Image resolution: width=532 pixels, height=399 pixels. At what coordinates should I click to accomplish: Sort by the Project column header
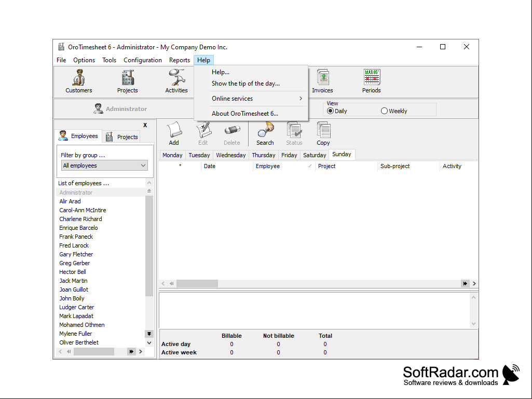coord(346,166)
